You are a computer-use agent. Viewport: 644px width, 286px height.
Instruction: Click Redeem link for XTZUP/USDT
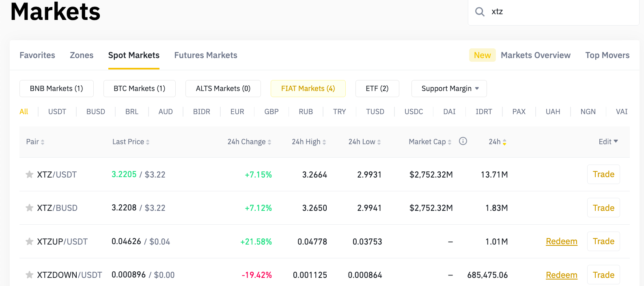561,241
